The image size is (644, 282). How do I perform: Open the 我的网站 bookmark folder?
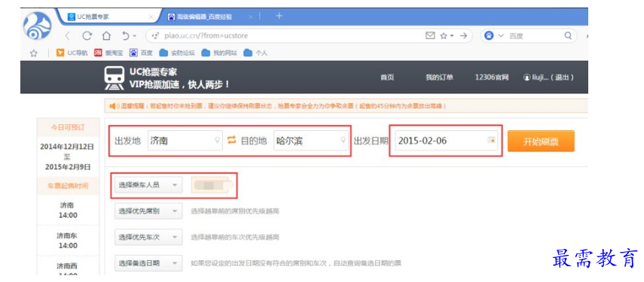(x=219, y=53)
